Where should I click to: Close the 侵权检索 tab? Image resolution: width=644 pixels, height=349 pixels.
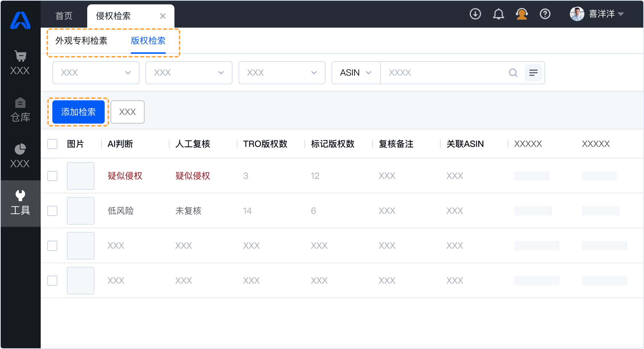point(163,16)
